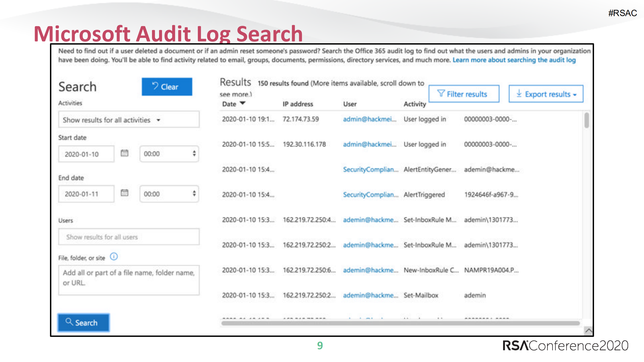The image size is (644, 362).
Task: Open the SecurityComplian user link for AlertTriggered row
Action: click(370, 194)
